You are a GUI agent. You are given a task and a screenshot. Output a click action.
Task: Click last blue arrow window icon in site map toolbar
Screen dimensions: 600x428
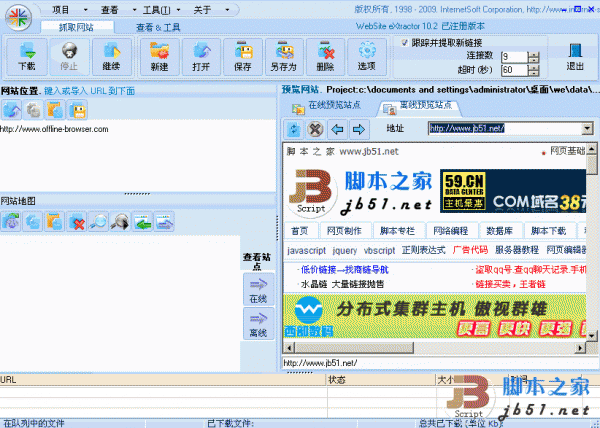(x=165, y=221)
